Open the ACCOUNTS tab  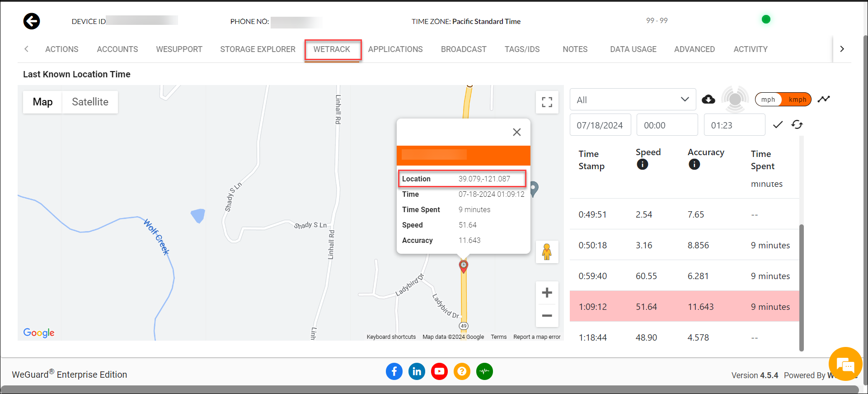click(x=117, y=49)
